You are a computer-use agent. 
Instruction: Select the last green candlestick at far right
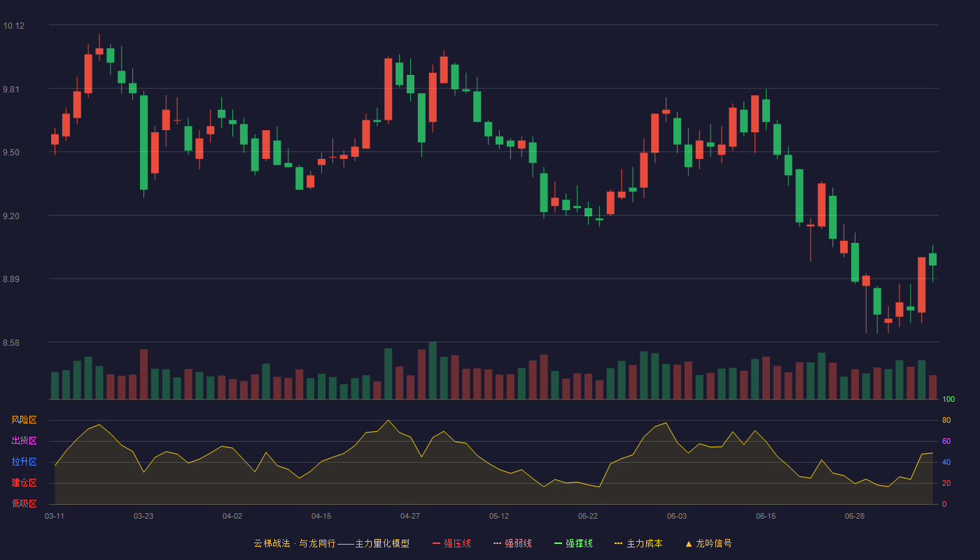(x=932, y=260)
